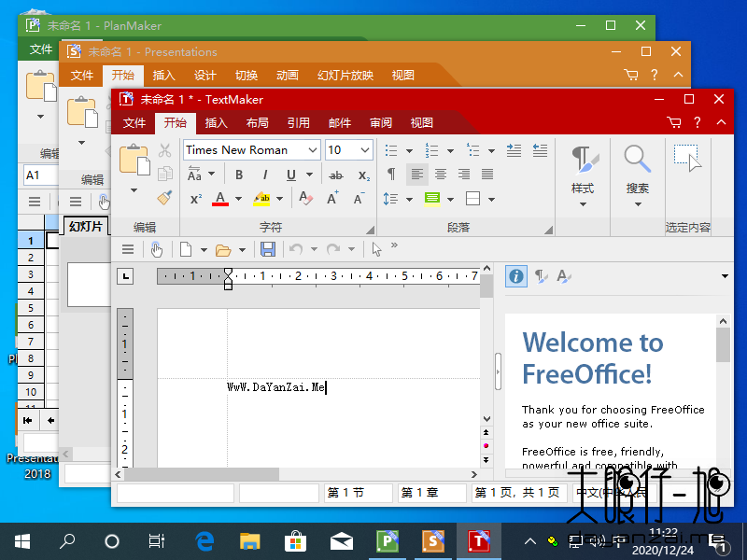Expand the font color dropdown arrow
The height and width of the screenshot is (560, 747).
tap(239, 198)
